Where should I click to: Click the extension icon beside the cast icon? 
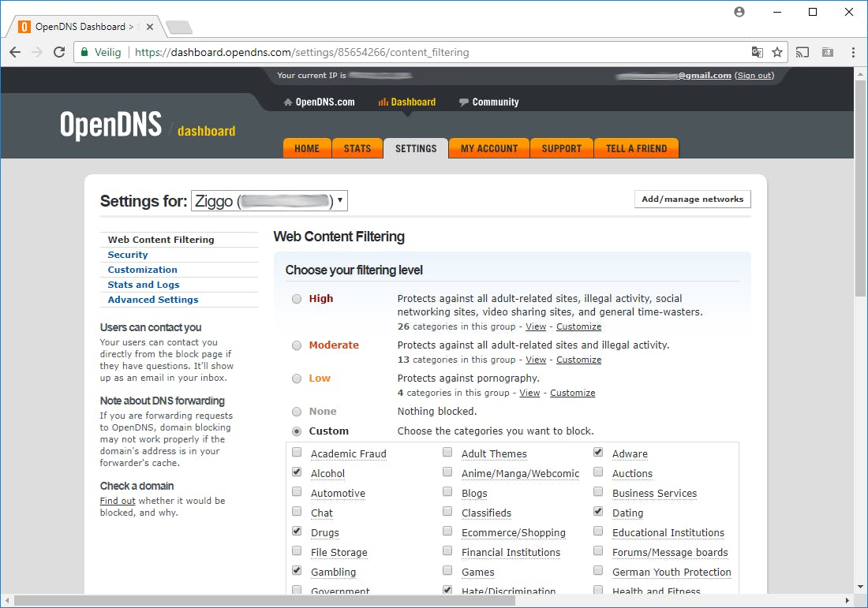(x=828, y=52)
